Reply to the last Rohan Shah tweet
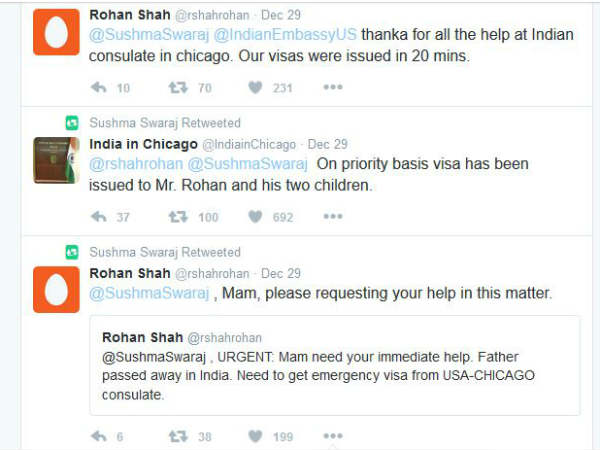 click(98, 436)
